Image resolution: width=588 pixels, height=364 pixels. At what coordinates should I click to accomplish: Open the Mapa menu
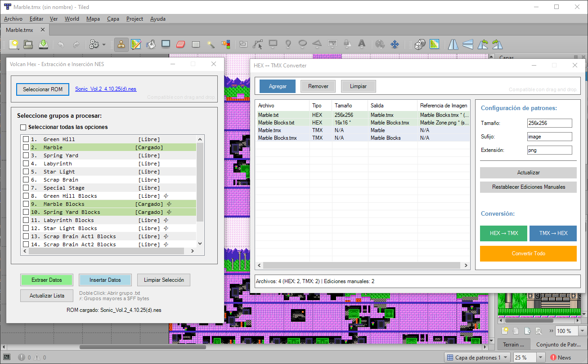point(93,19)
